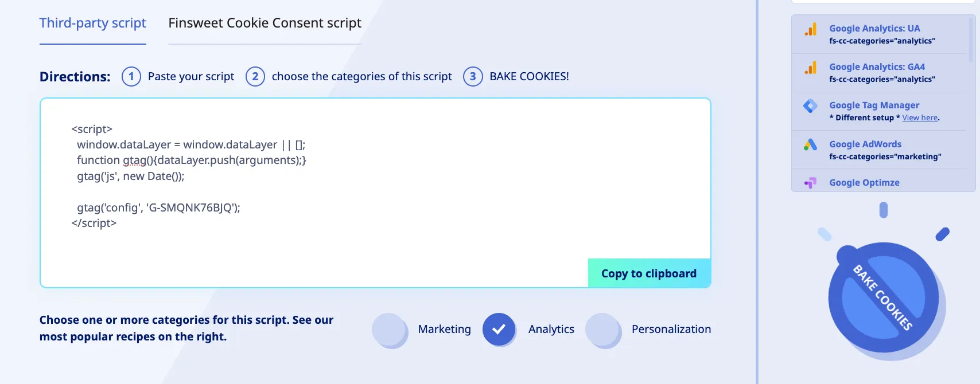Viewport: 980px width, 384px height.
Task: Select the Third-party script tab
Action: click(x=92, y=22)
